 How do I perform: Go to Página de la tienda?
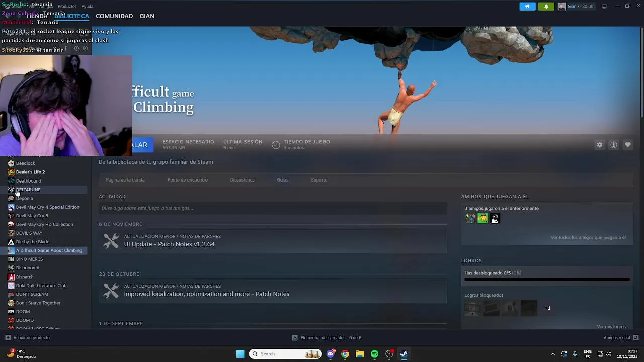125,180
